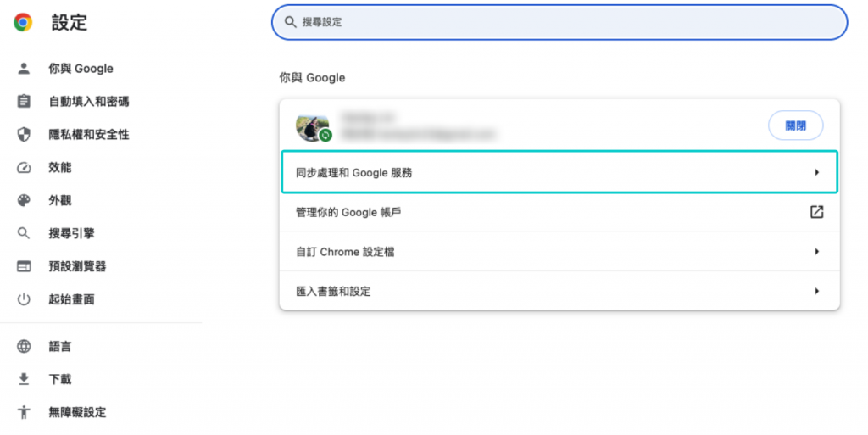
Task: Click the speedometer icon for 效能
Action: click(x=24, y=168)
